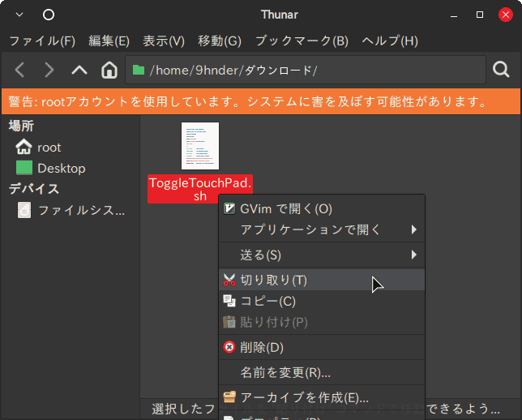Select root home icon in sidebar
Screen dimensions: 522x420
[24, 147]
